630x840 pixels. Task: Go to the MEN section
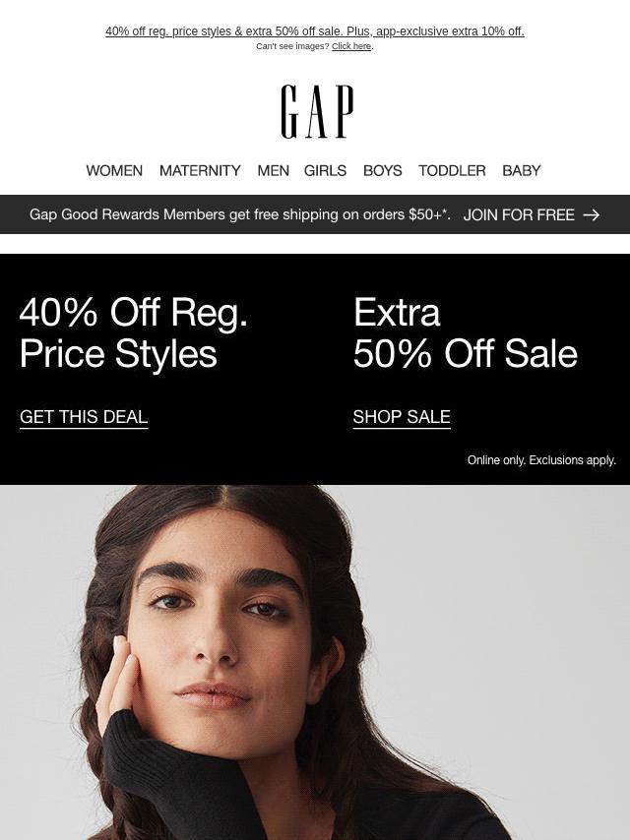point(273,170)
